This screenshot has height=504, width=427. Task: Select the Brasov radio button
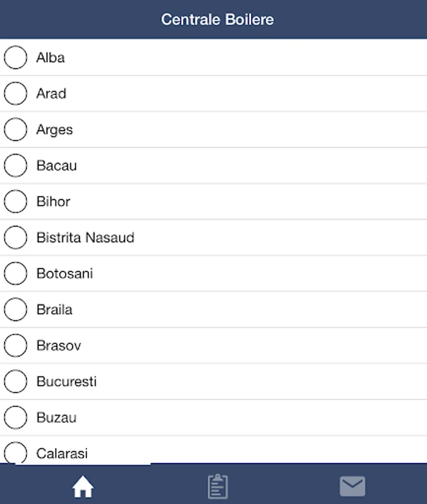(16, 346)
